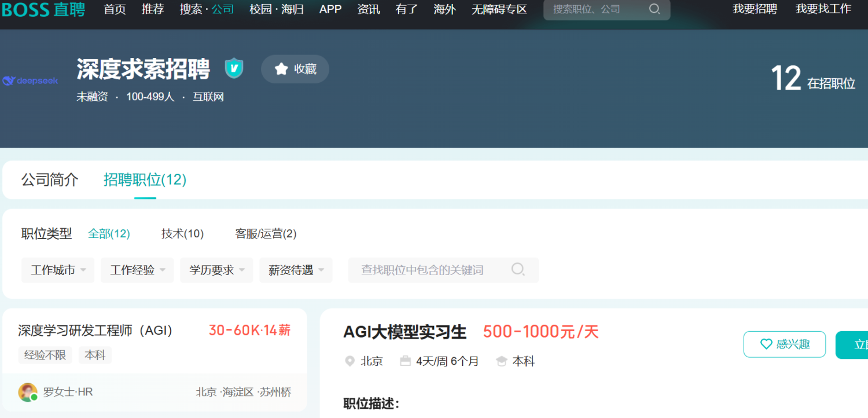868x418 pixels.
Task: Click the heart 感兴趣 button
Action: [x=785, y=344]
